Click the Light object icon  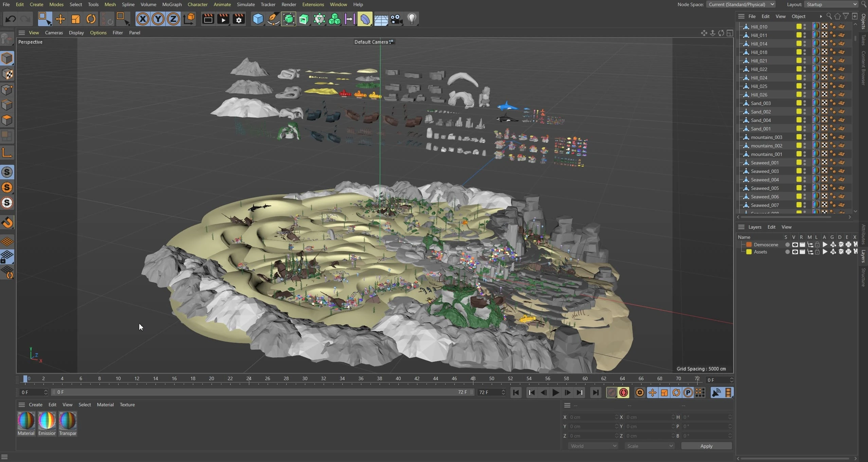click(412, 19)
